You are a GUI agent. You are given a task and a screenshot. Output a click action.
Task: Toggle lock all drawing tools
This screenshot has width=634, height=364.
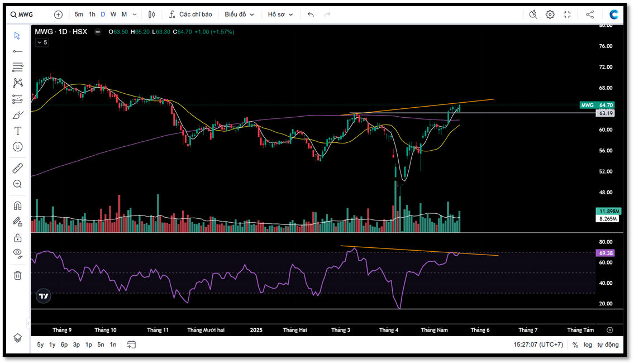point(18,238)
